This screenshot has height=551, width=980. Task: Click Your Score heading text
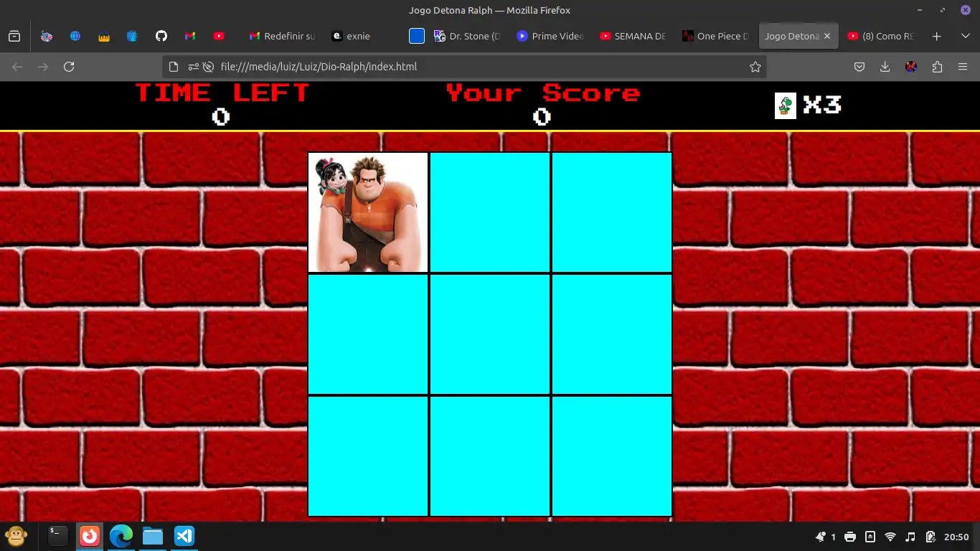click(x=542, y=93)
